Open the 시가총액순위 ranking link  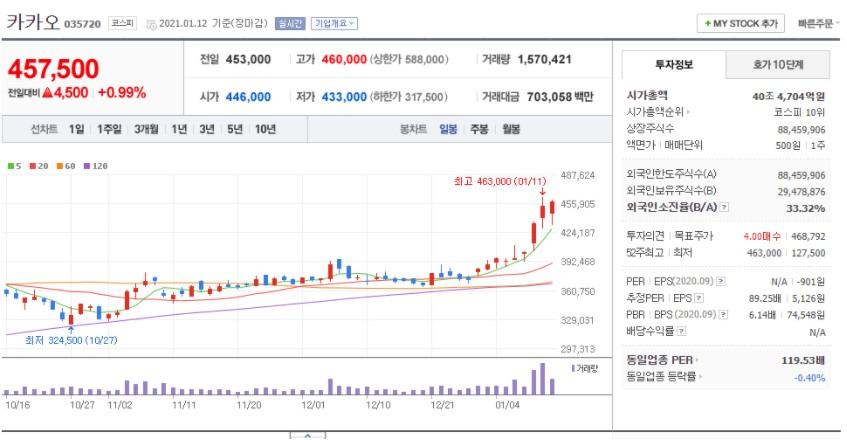tap(658, 112)
